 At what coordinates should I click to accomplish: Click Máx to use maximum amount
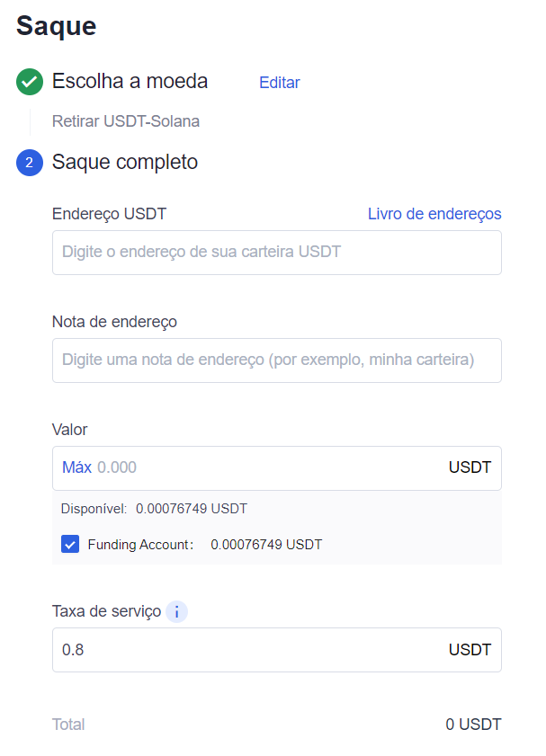(76, 467)
